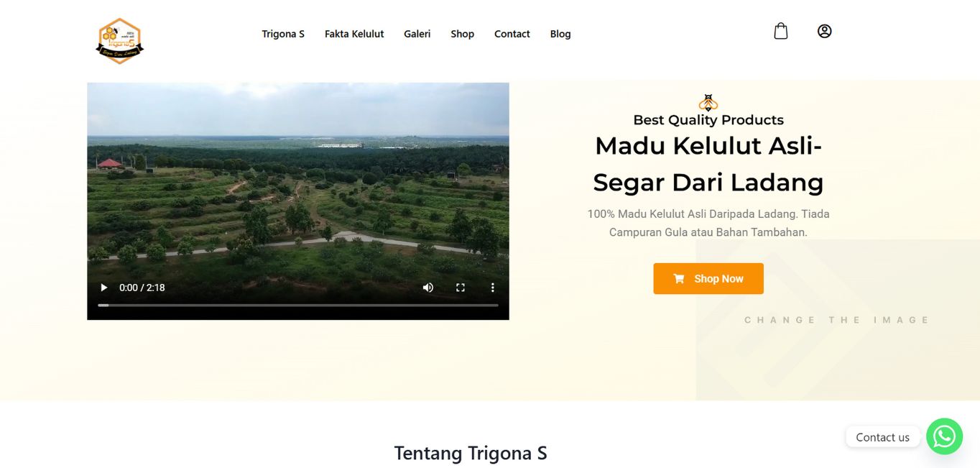The height and width of the screenshot is (468, 980).
Task: Open the Contact page link
Action: (x=512, y=34)
